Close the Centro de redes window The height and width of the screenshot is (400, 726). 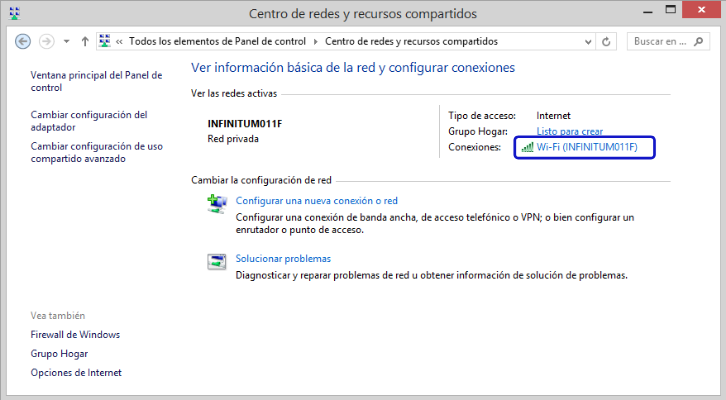coord(701,10)
